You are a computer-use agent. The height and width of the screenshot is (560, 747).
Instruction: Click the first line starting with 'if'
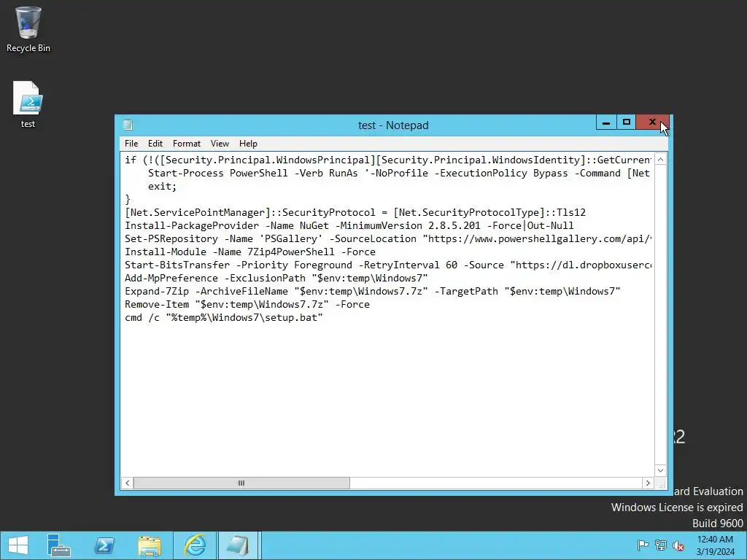click(388, 160)
